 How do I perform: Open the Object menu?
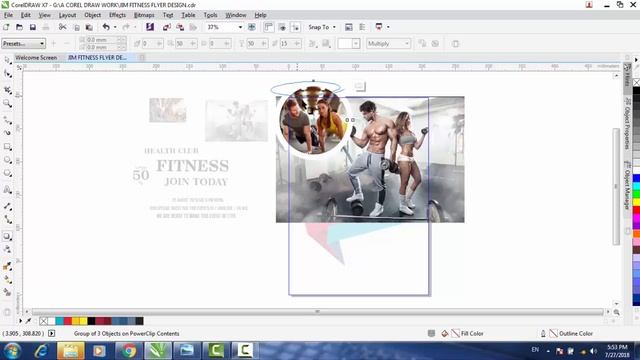pyautogui.click(x=92, y=15)
